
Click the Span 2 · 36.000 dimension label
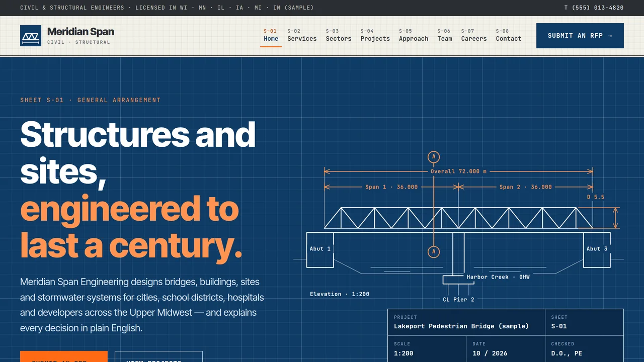525,187
